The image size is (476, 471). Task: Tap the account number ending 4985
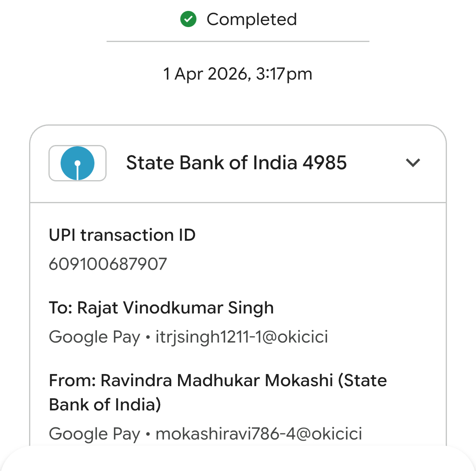(x=325, y=163)
